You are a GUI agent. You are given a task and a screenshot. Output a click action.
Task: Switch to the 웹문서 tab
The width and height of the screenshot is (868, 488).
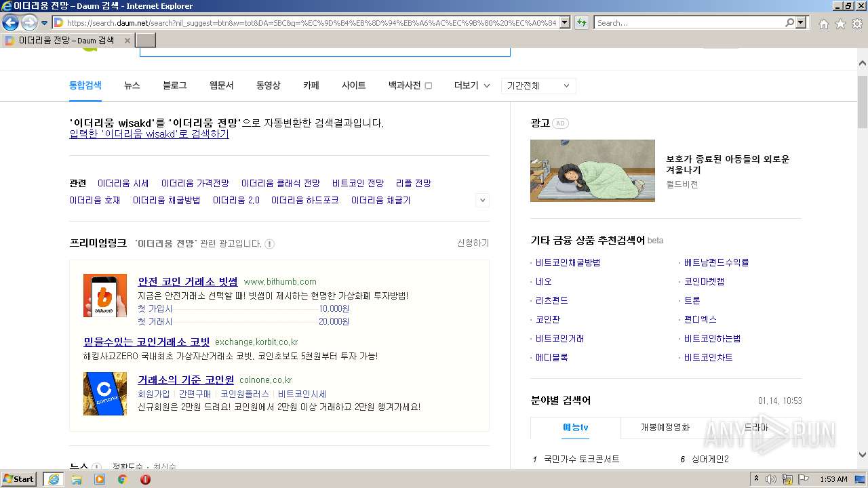221,85
